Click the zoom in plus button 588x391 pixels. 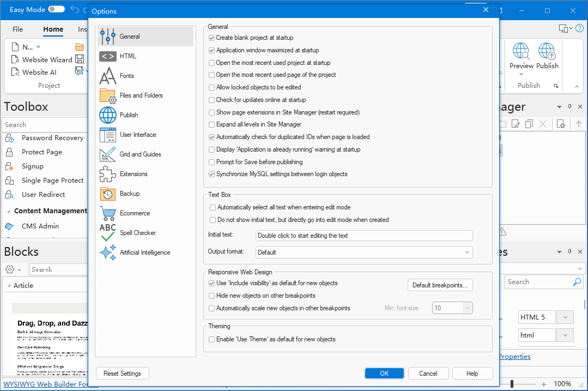[x=544, y=384]
